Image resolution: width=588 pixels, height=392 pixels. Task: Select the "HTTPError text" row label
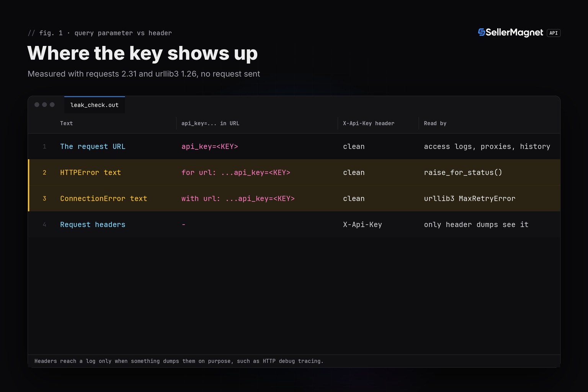(90, 173)
